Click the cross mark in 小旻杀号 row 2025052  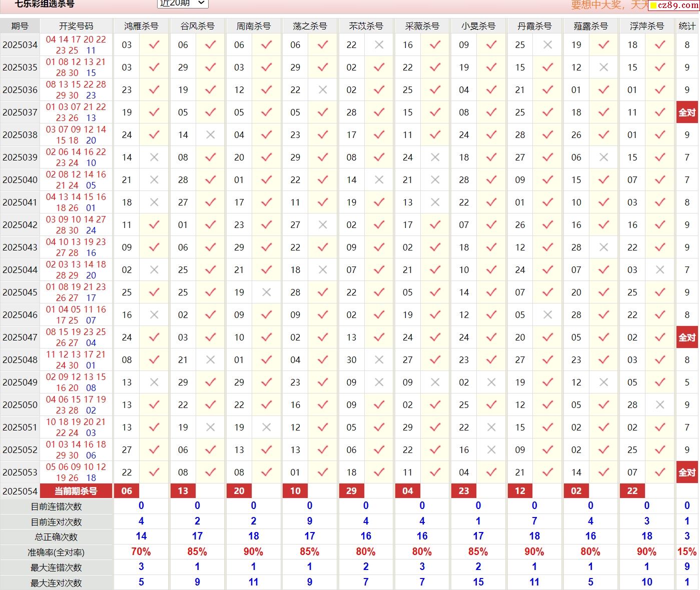491,450
